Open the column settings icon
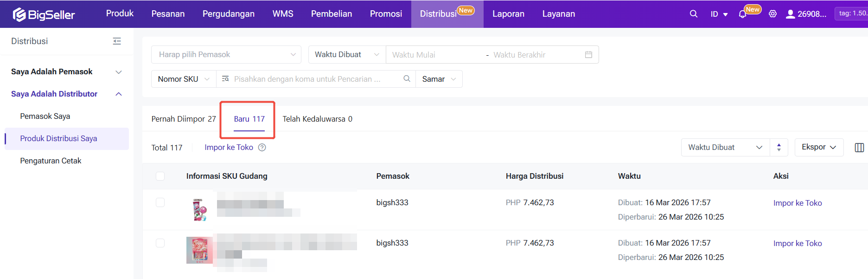Viewport: 868px width, 279px height. 859,148
